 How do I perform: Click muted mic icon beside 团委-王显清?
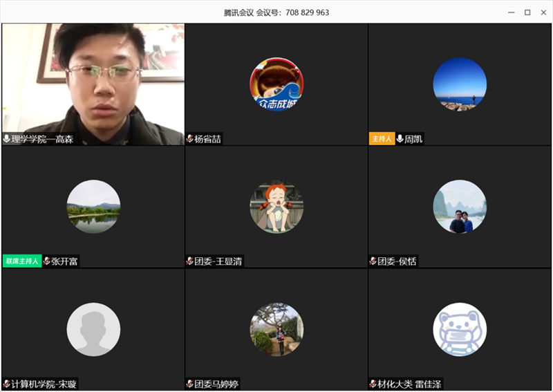(x=189, y=261)
